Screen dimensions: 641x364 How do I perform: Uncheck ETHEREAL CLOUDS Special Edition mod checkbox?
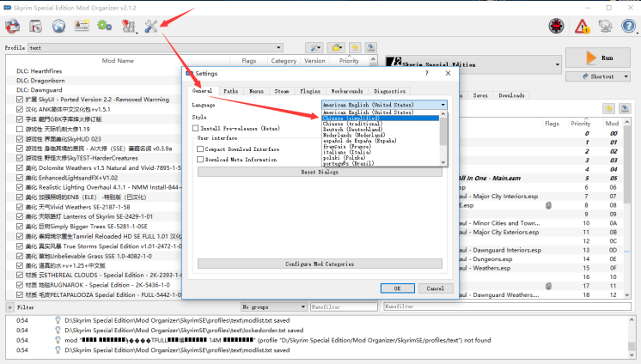click(x=20, y=275)
